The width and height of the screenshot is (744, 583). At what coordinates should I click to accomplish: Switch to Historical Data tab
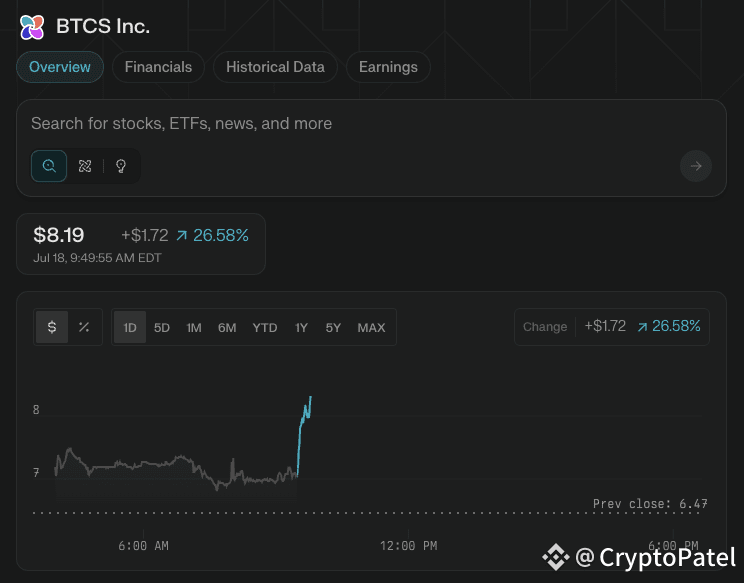click(x=275, y=67)
